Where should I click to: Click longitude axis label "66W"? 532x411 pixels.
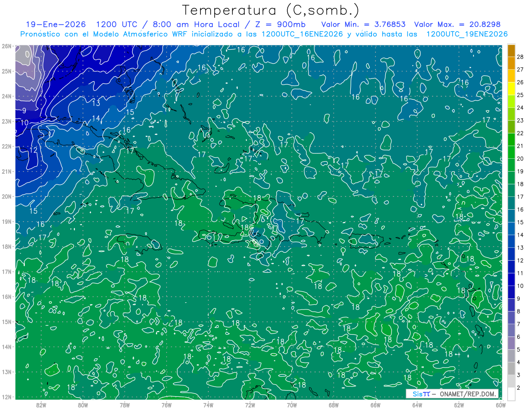click(x=376, y=405)
